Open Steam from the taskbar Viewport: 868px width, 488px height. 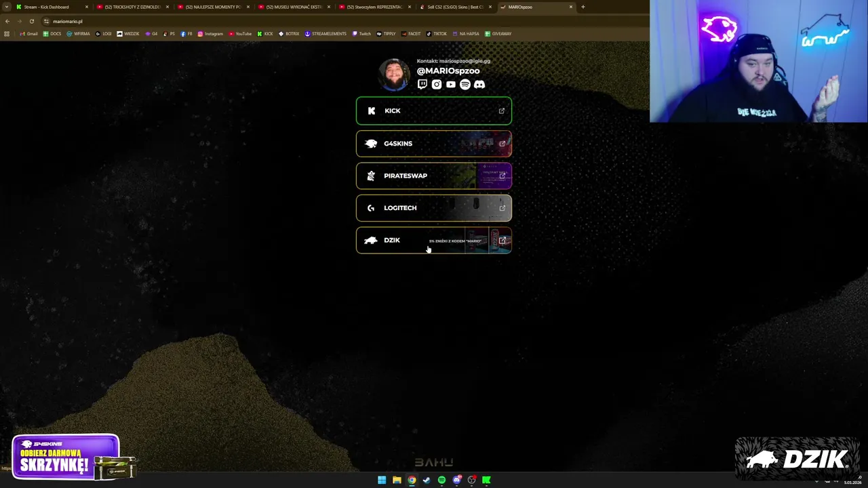pos(427,480)
